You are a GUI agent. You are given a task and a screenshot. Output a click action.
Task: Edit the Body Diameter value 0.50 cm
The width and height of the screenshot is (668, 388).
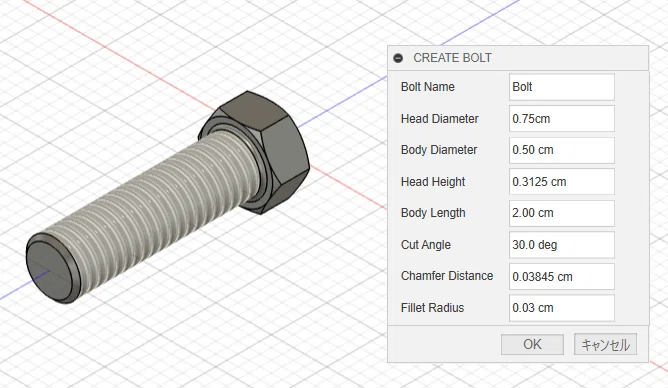561,150
